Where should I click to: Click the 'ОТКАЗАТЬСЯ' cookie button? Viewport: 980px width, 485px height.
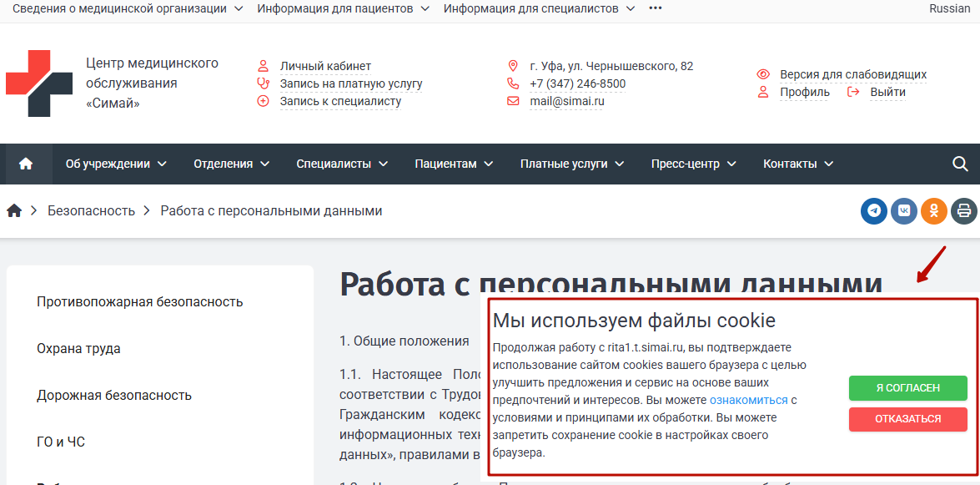pos(907,419)
